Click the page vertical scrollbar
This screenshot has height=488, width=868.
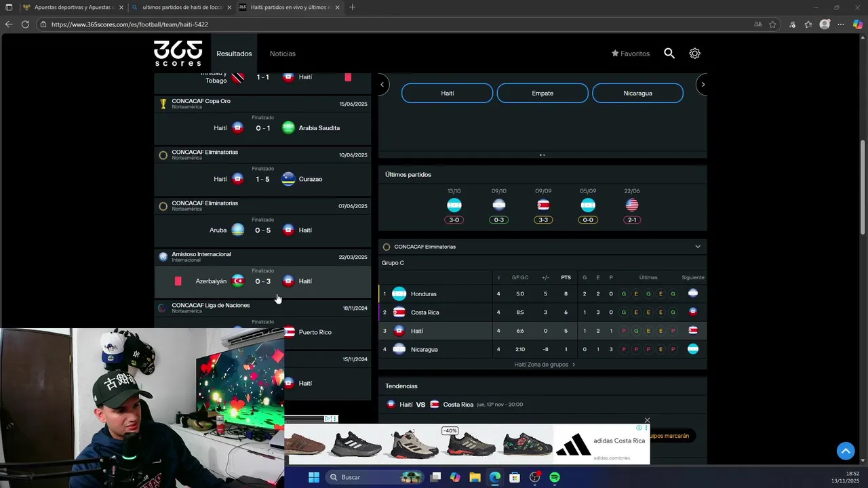[x=863, y=186]
